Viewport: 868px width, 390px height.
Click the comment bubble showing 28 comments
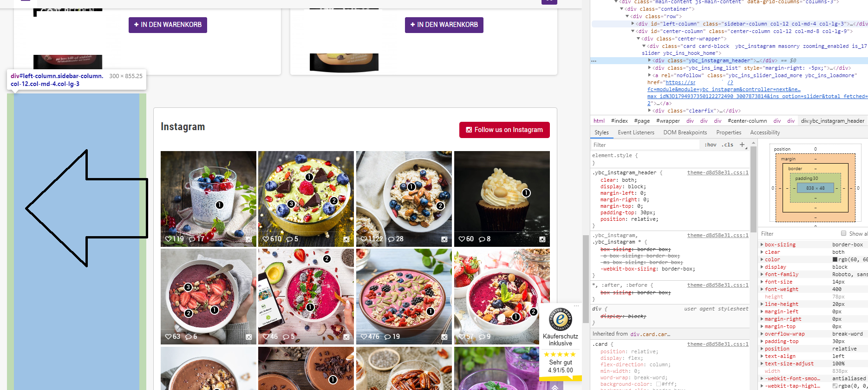tap(391, 239)
